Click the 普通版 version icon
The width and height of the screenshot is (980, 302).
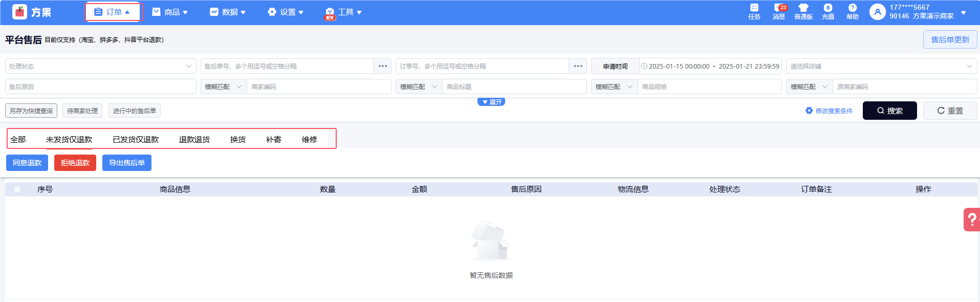click(803, 11)
